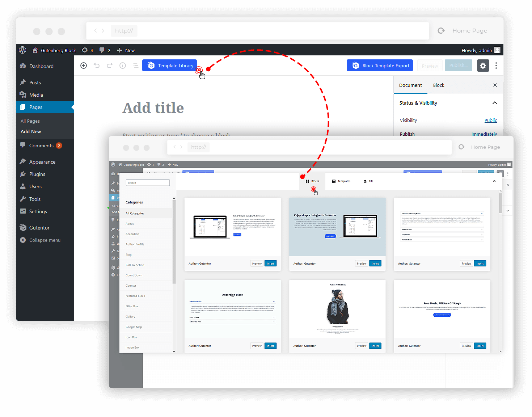This screenshot has width=532, height=417.
Task: Click the template grid vertical scrollbar
Action: pos(501,203)
